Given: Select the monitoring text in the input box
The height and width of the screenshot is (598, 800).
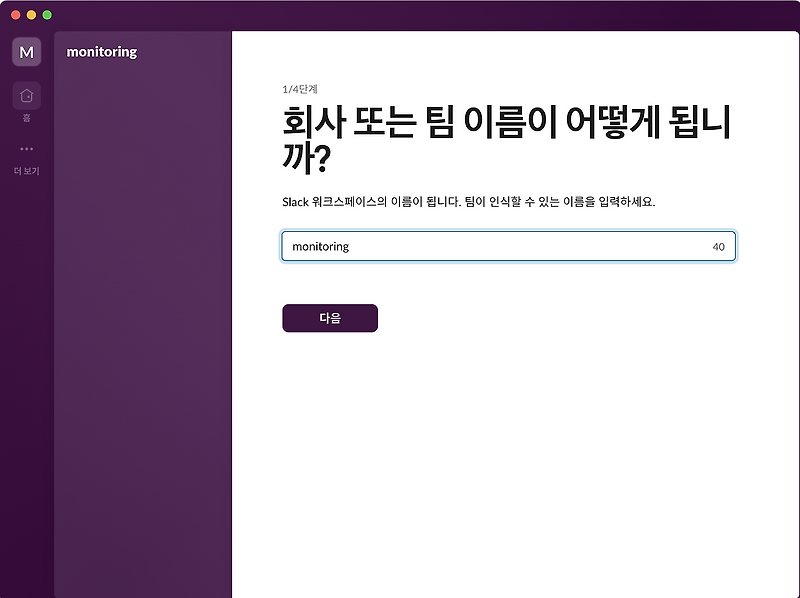Looking at the screenshot, I should [318, 245].
